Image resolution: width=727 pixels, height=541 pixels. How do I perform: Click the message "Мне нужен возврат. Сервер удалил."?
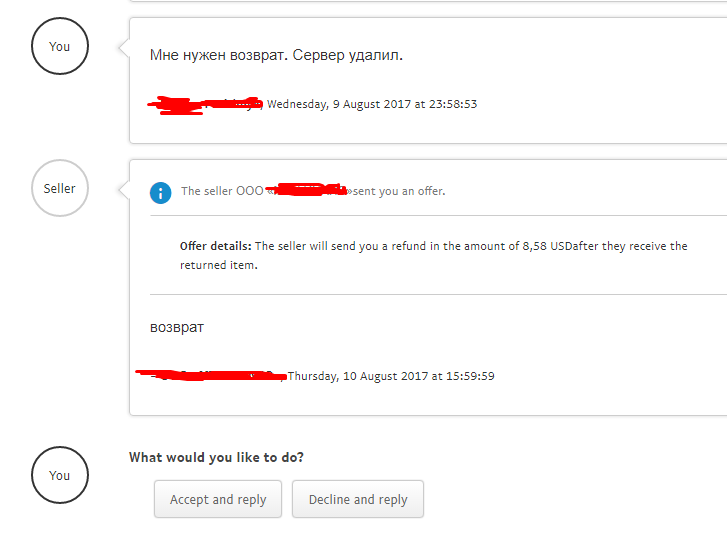(276, 55)
